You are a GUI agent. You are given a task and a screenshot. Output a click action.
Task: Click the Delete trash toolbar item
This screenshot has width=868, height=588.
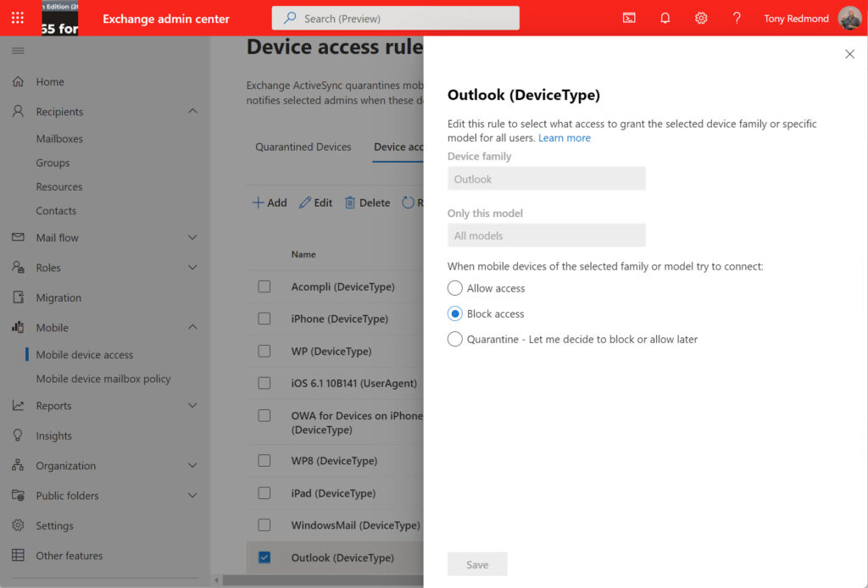point(368,202)
